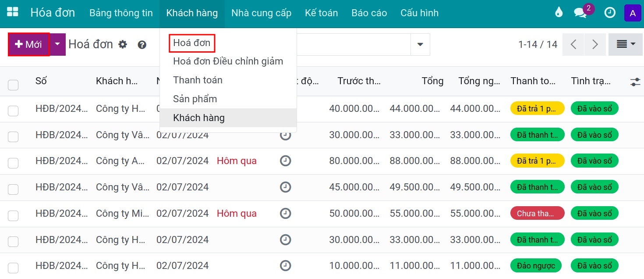Click Đã trả 1 p... badge in 44.000.00 row
644x279 pixels.
pos(537,109)
